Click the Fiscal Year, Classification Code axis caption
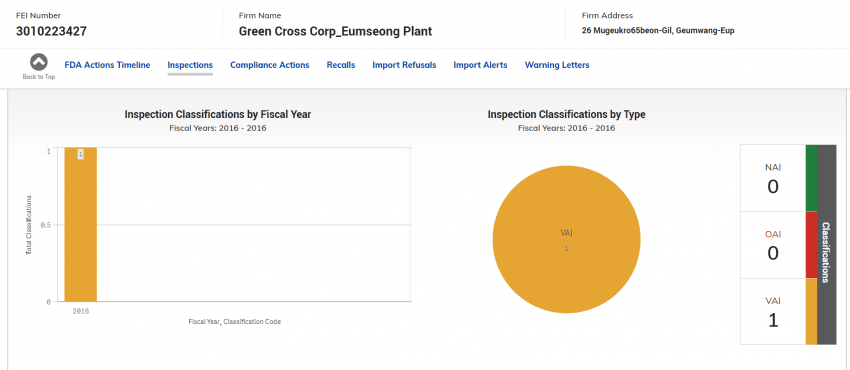 235,322
